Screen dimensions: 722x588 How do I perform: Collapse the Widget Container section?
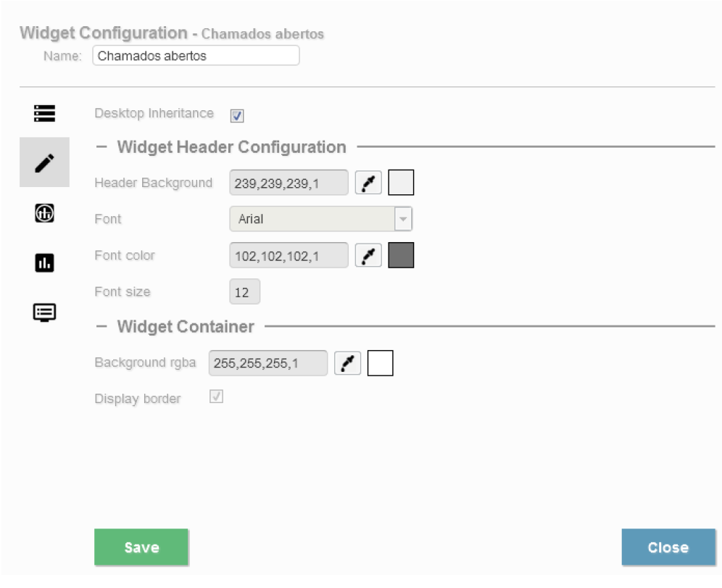pos(102,327)
